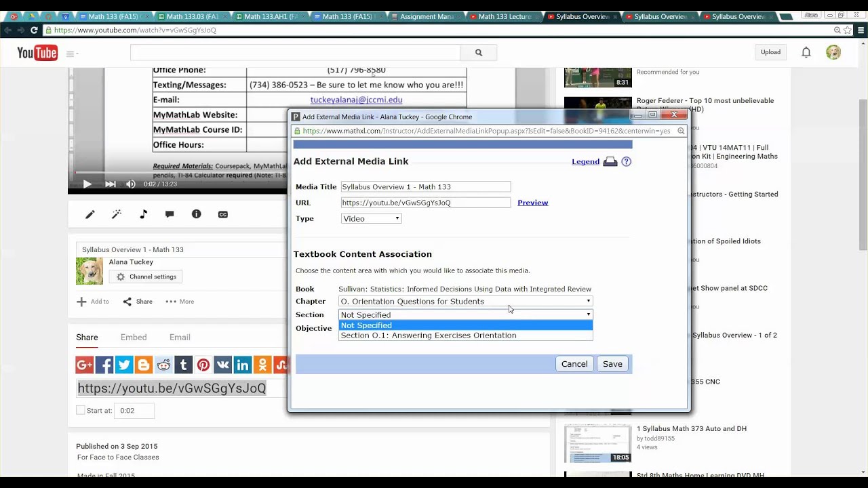This screenshot has height=488, width=868.
Task: Click the Preview link
Action: 533,203
